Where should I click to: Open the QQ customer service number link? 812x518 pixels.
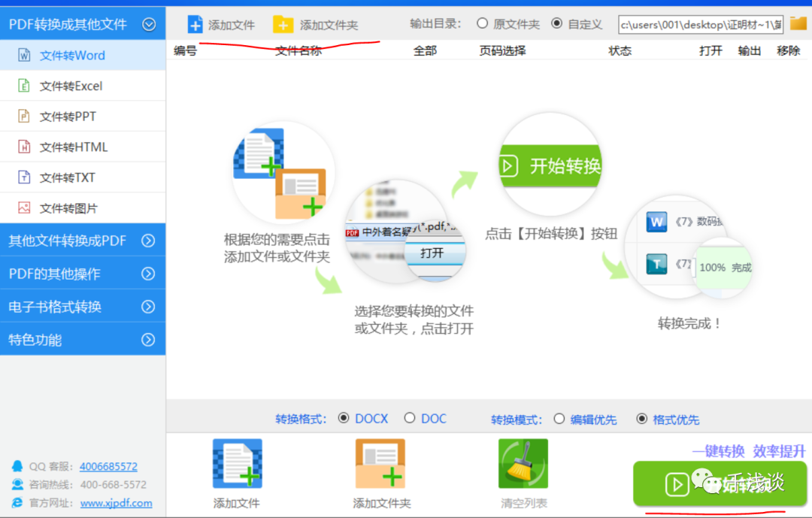click(108, 466)
